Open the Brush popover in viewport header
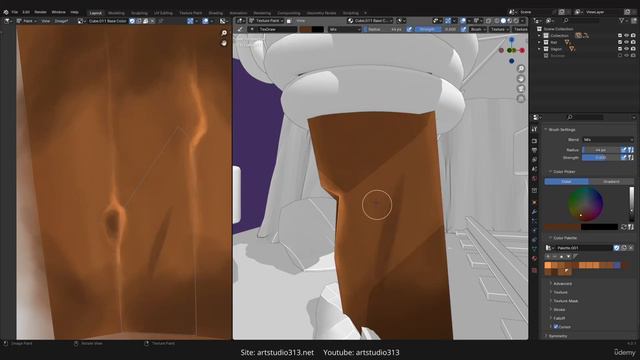This screenshot has height=360, width=640. click(x=478, y=29)
